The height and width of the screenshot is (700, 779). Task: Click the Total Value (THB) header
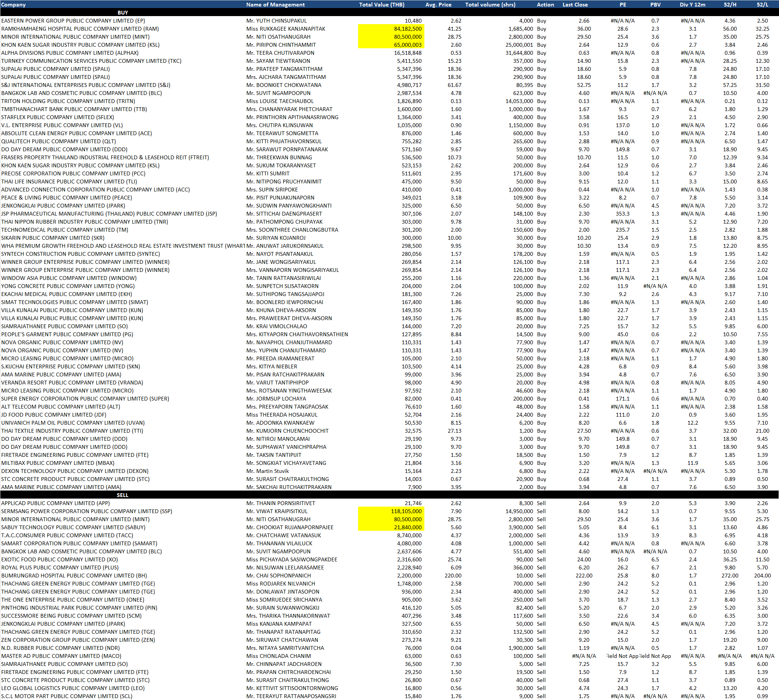pos(381,5)
